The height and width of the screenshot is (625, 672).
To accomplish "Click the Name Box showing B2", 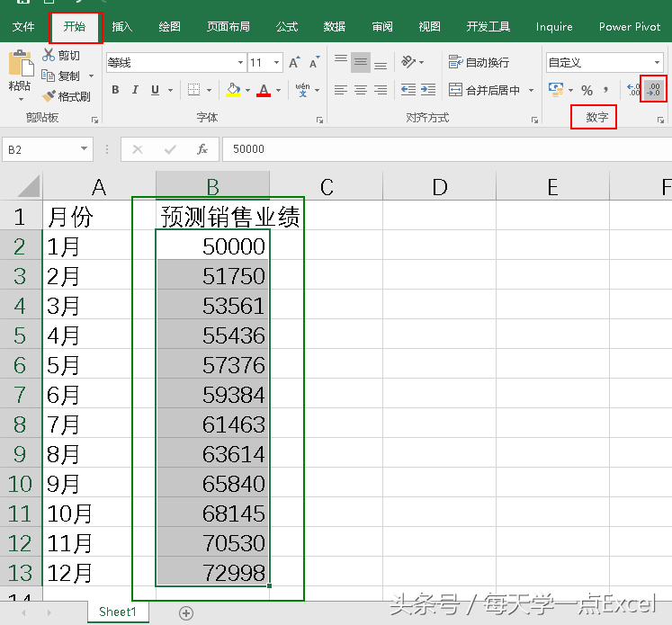I will pyautogui.click(x=41, y=149).
